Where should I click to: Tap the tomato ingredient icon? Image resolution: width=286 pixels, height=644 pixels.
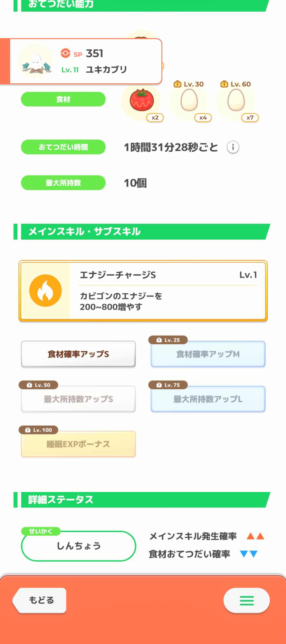coord(142,100)
